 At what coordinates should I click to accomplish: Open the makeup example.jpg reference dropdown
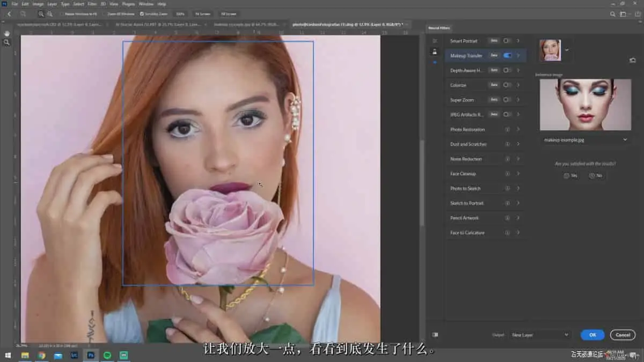pyautogui.click(x=585, y=139)
